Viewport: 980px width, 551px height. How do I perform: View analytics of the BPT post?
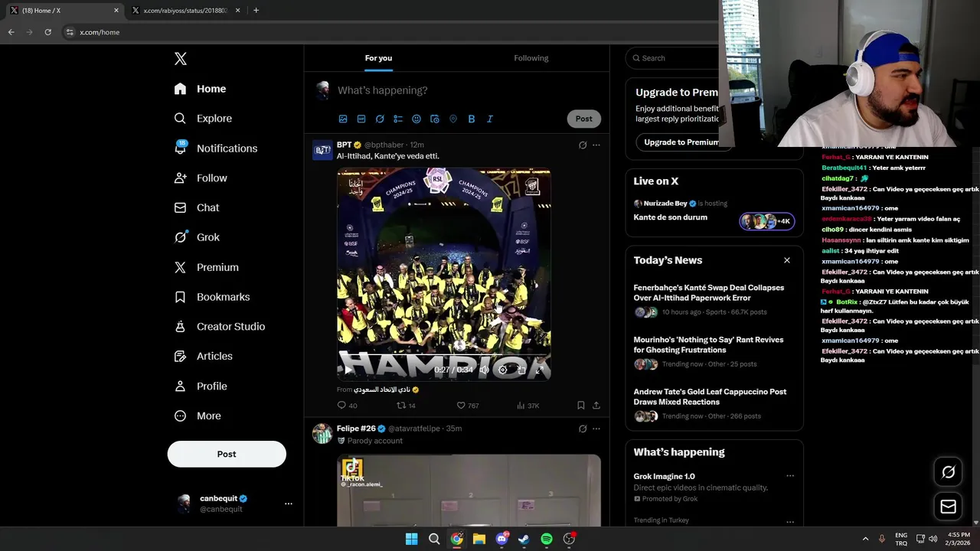coord(528,406)
